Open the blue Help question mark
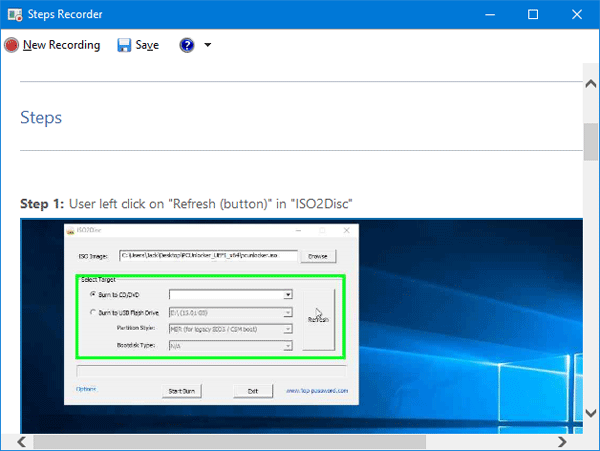This screenshot has height=451, width=600. coord(187,45)
